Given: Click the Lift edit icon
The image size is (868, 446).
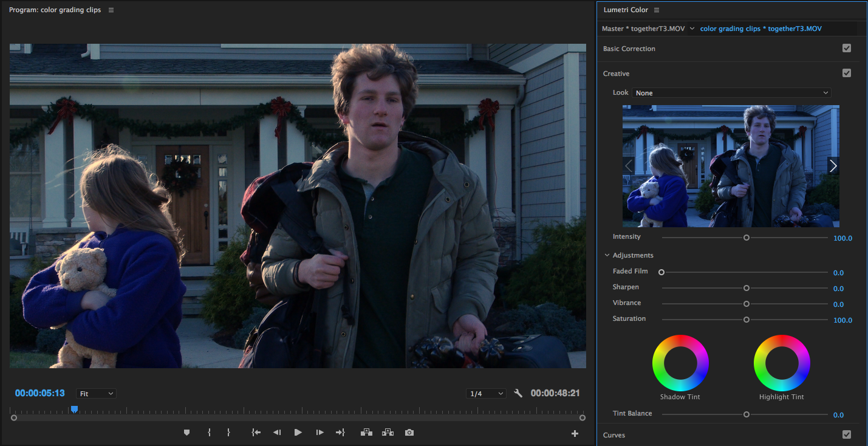Looking at the screenshot, I should [366, 432].
